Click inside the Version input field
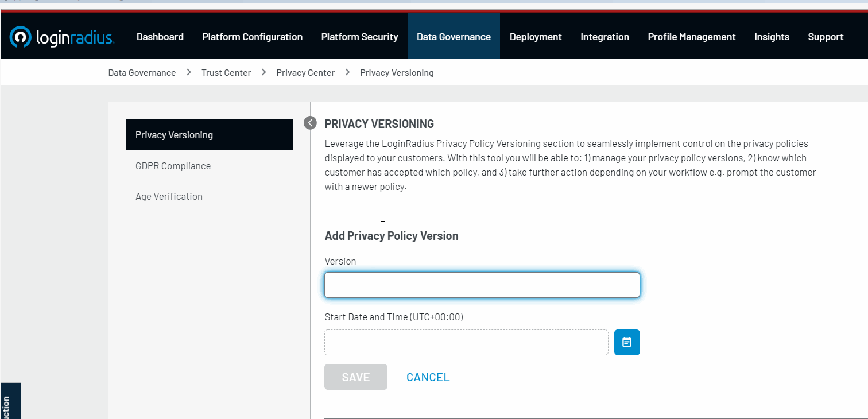Image resolution: width=868 pixels, height=419 pixels. coord(482,285)
